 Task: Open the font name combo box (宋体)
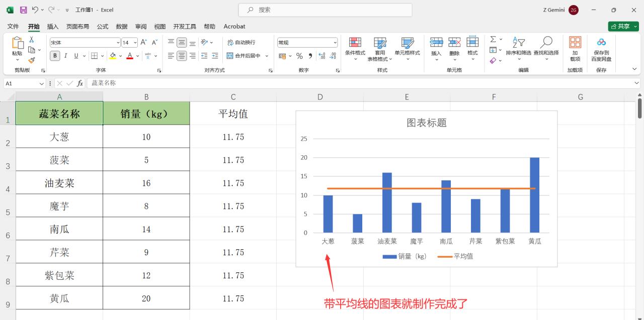click(x=85, y=43)
